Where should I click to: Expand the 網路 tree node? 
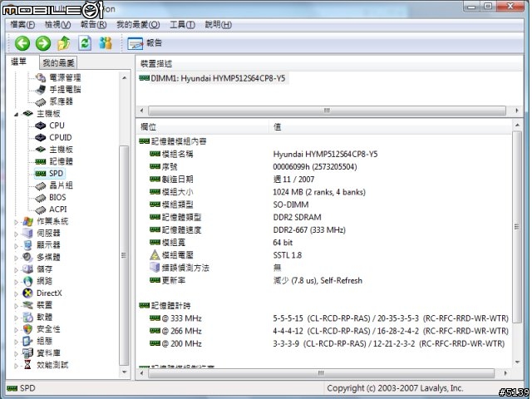[x=16, y=282]
